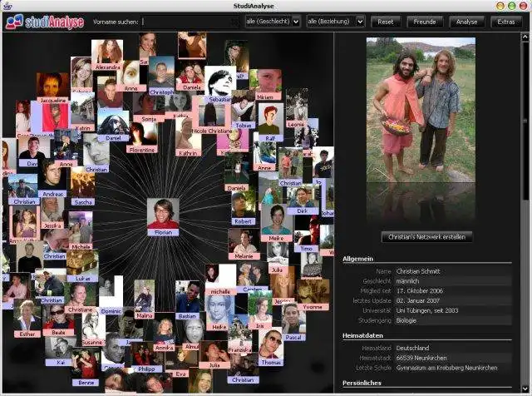Select the Yvonne profile thumbnail
532x396 pixels.
pyautogui.click(x=313, y=295)
